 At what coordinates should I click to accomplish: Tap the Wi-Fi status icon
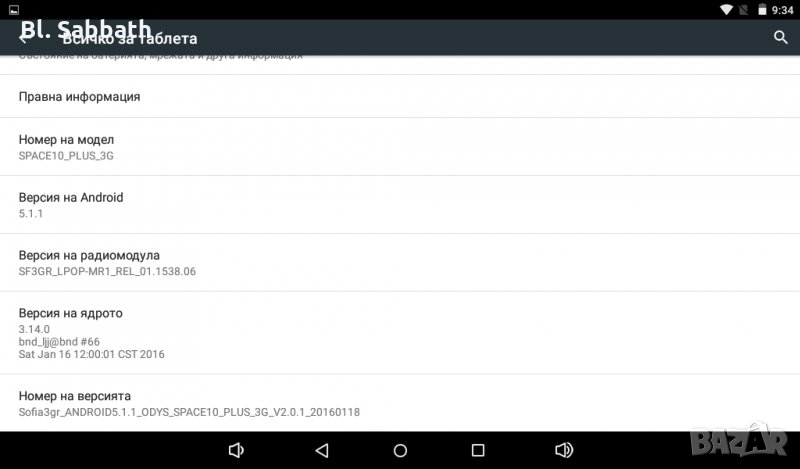(x=726, y=10)
